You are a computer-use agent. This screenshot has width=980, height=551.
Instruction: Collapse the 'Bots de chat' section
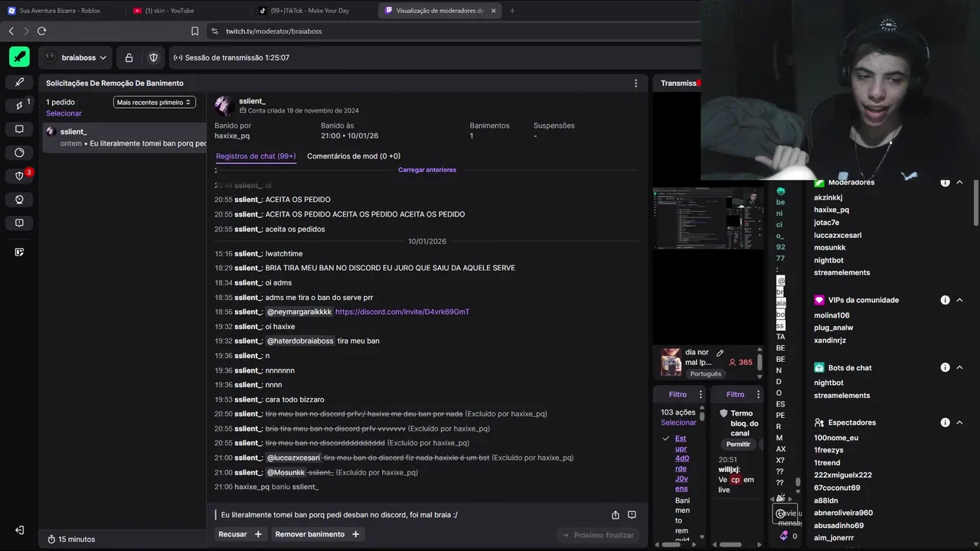[x=959, y=367]
